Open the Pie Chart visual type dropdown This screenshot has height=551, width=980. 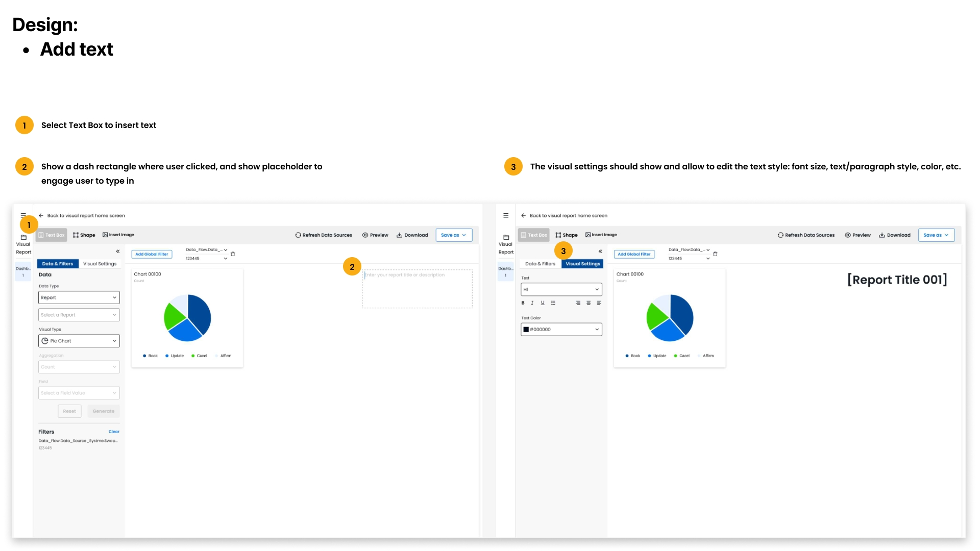click(79, 341)
